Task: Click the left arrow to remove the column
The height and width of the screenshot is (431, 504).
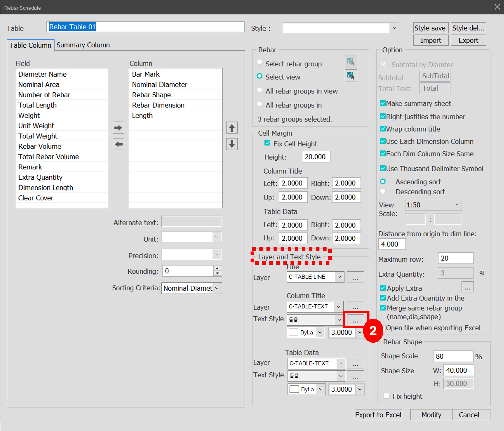Action: tap(118, 144)
